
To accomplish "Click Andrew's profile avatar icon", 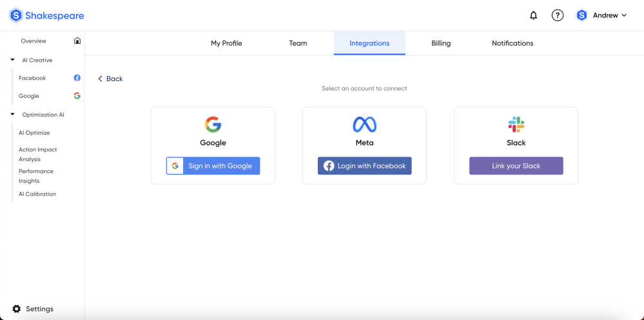I will click(581, 15).
